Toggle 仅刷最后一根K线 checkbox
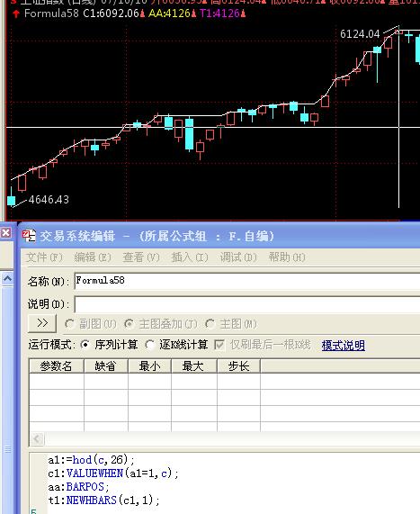This screenshot has width=420, height=514. click(x=219, y=345)
